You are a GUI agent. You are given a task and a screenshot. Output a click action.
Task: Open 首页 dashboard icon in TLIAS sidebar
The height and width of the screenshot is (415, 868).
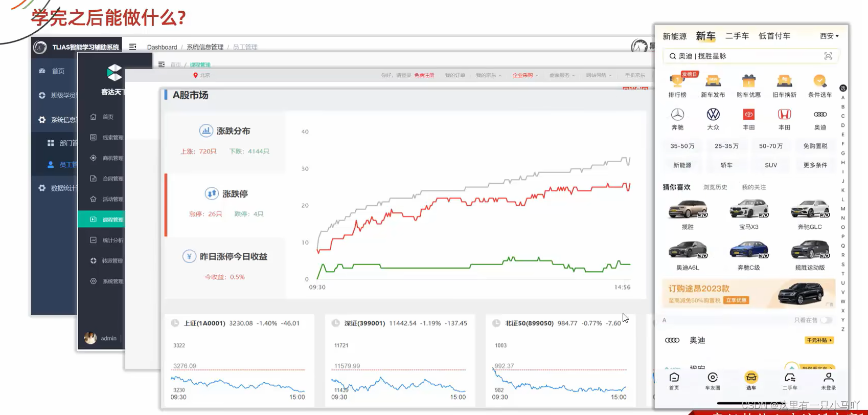coord(42,71)
